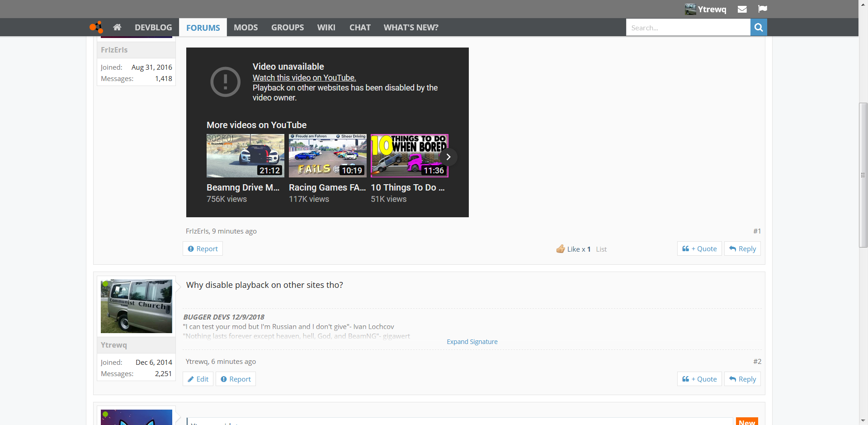The width and height of the screenshot is (868, 425).
Task: Click + Quote on post #2
Action: [x=699, y=379]
